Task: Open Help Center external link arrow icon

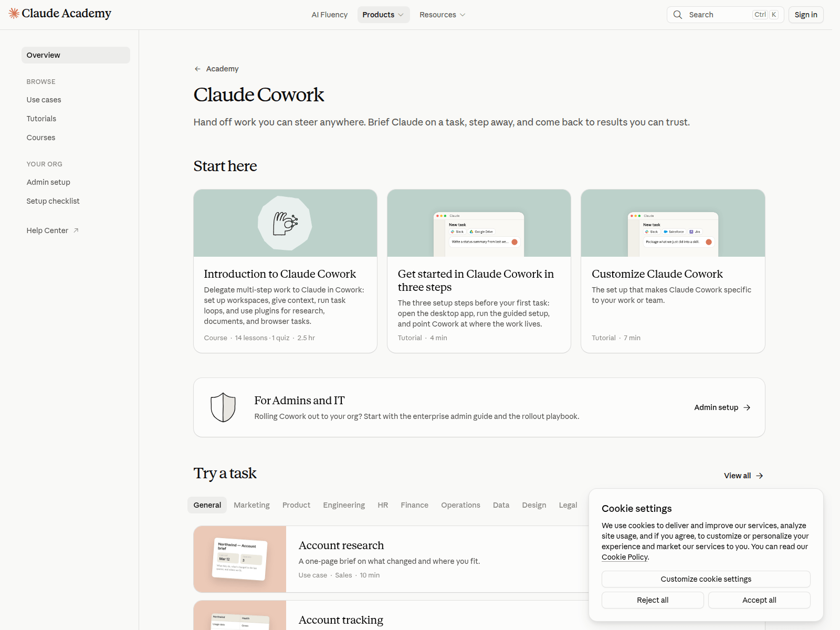Action: coord(76,230)
